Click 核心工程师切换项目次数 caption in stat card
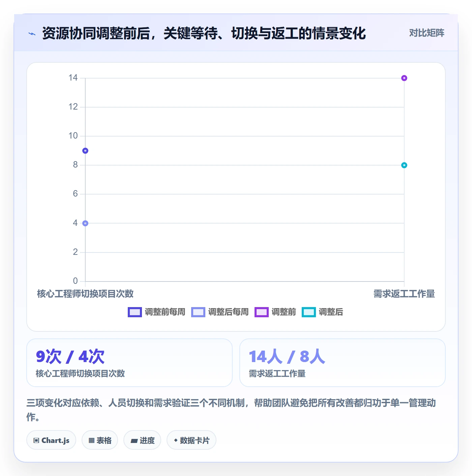The width and height of the screenshot is (472, 476). 80,374
